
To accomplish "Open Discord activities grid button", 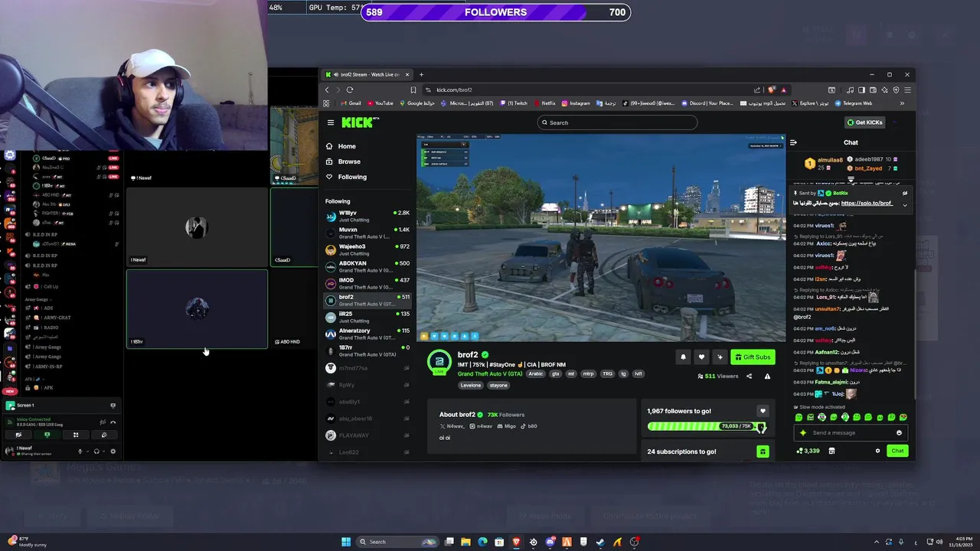I will (76, 435).
